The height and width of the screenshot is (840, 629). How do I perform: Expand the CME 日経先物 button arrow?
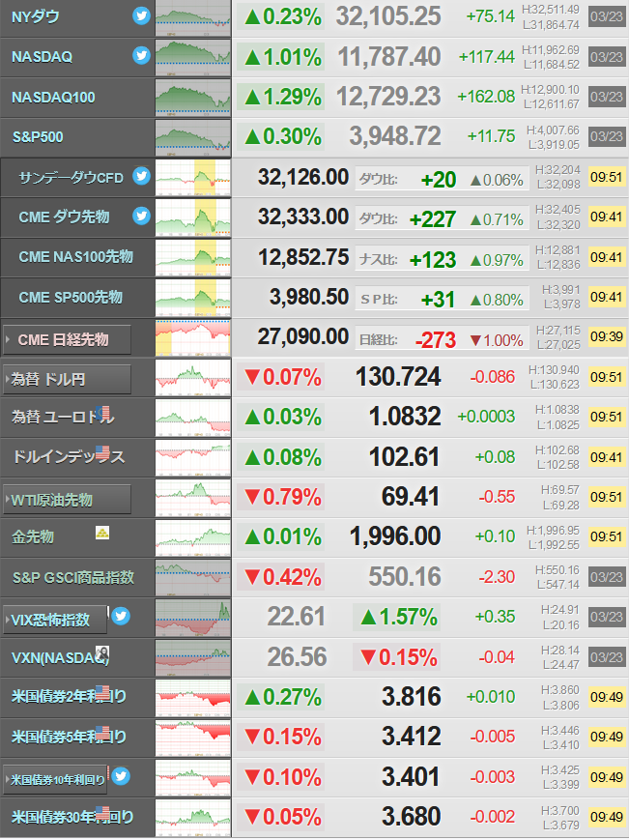[x=8, y=339]
